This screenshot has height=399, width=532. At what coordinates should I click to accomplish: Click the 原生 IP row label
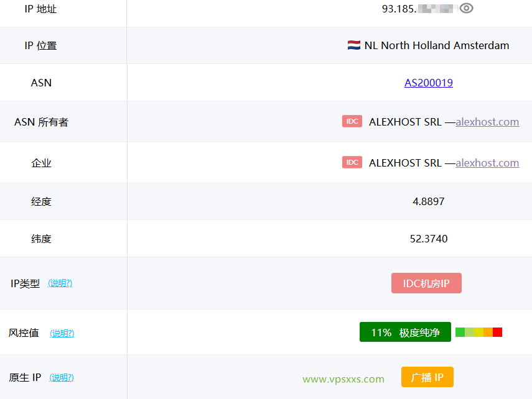(x=25, y=377)
